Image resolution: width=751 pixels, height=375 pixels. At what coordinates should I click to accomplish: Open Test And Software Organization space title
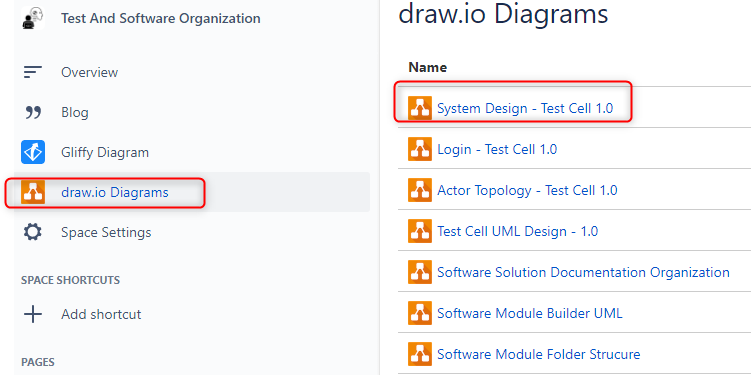pyautogui.click(x=160, y=19)
